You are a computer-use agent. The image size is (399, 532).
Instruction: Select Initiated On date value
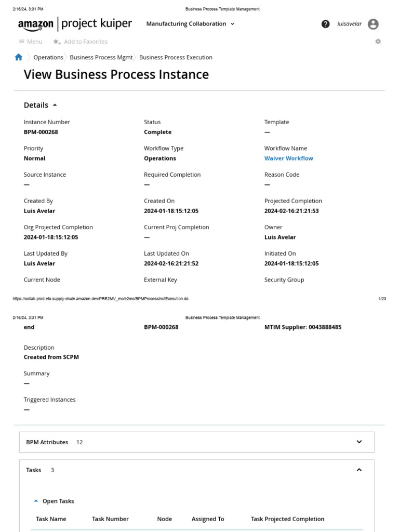click(291, 263)
